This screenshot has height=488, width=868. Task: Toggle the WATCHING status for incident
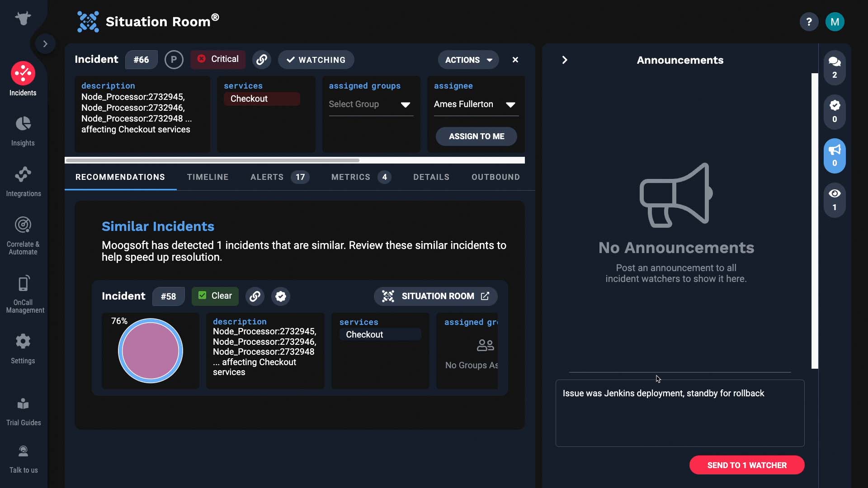(x=316, y=60)
